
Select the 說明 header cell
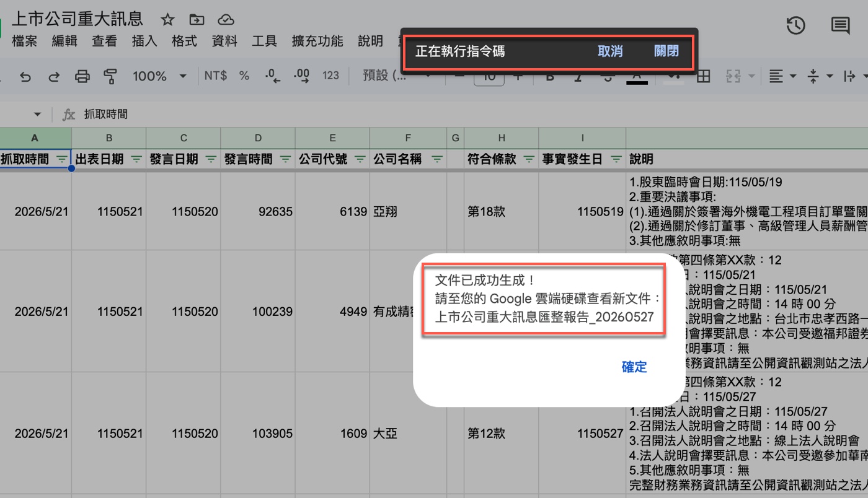747,160
